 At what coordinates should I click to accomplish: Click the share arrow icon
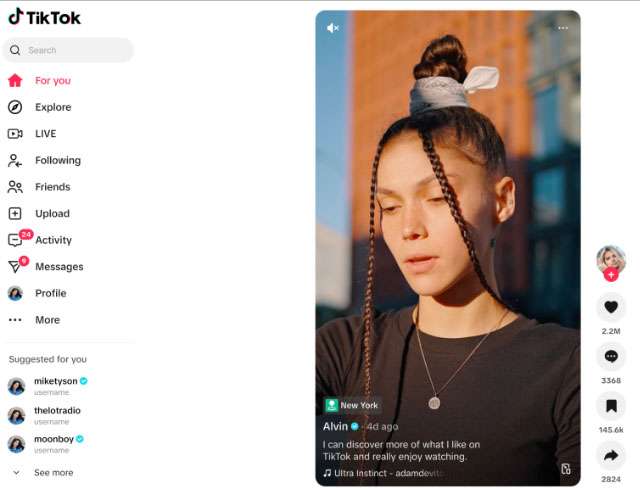[x=611, y=456]
